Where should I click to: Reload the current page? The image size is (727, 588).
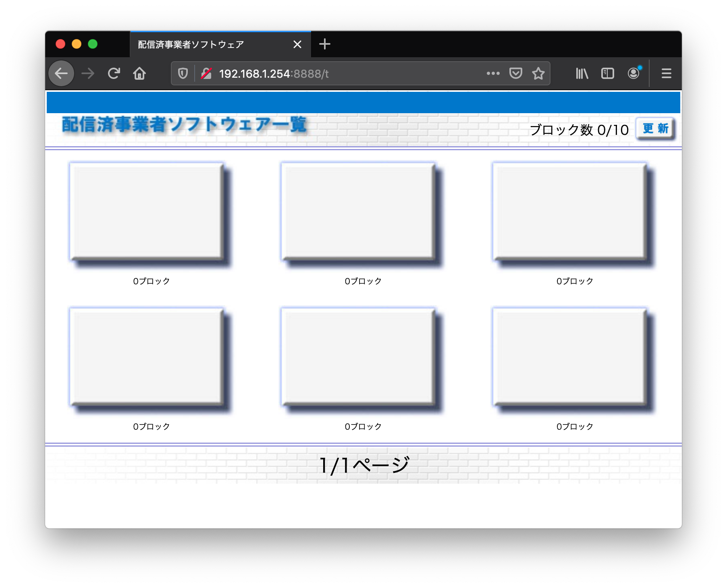click(114, 73)
